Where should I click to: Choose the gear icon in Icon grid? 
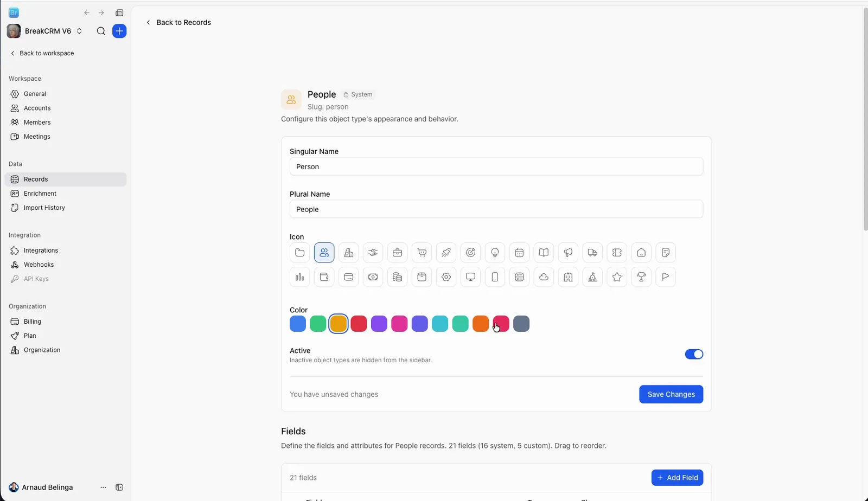(x=446, y=277)
